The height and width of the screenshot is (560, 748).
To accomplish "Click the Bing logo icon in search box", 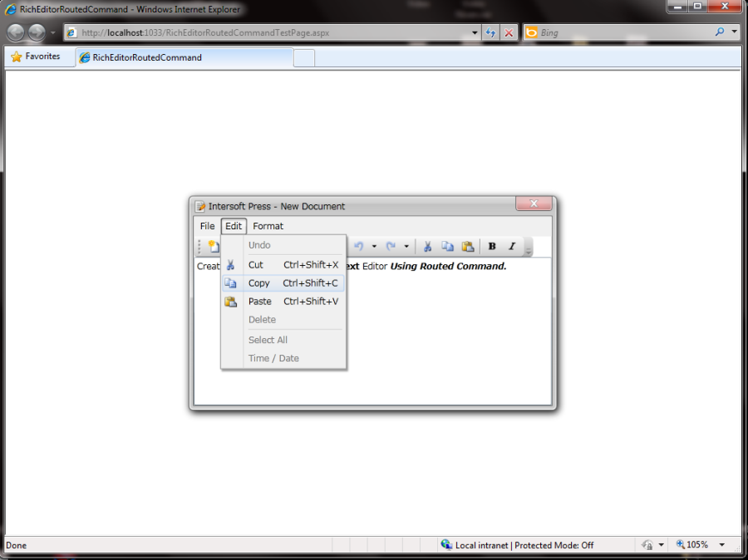I will tap(531, 32).
